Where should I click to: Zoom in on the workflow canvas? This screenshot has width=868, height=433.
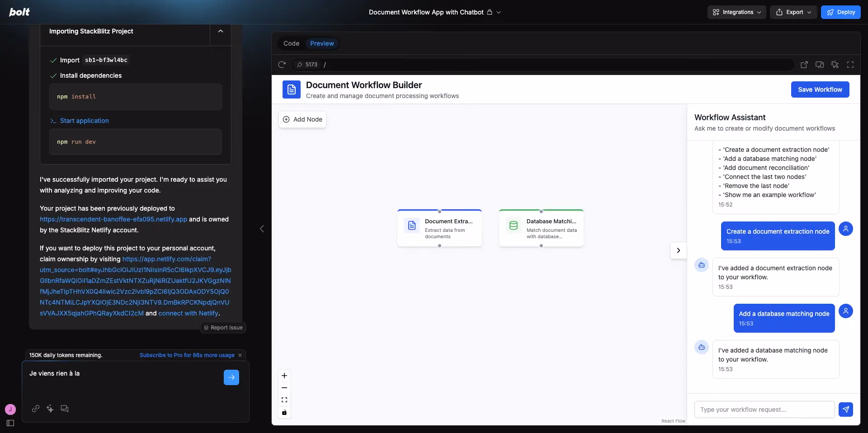pos(284,376)
